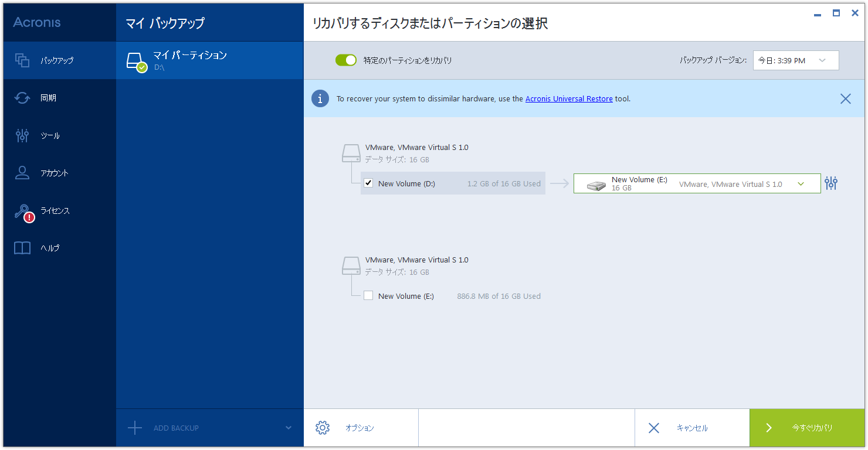The image size is (868, 450).
Task: Open the License key icon with warning
Action: [x=23, y=212]
